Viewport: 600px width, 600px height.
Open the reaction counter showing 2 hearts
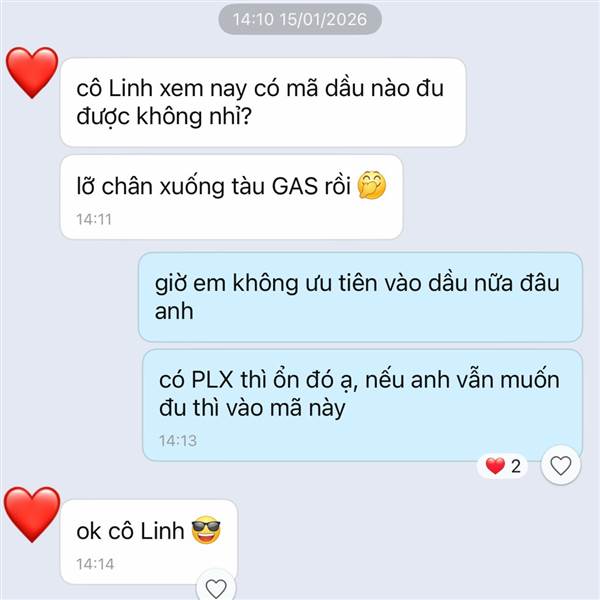point(502,466)
